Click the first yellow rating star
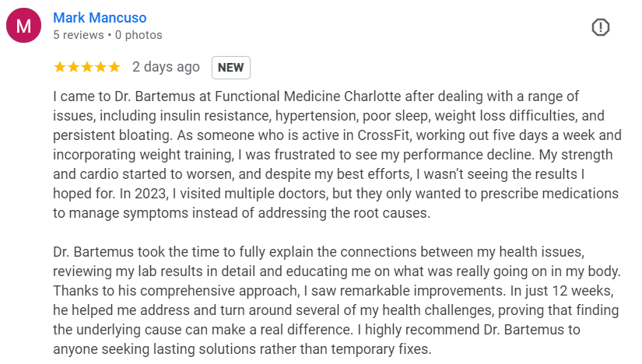This screenshot has height=364, width=642. point(60,68)
